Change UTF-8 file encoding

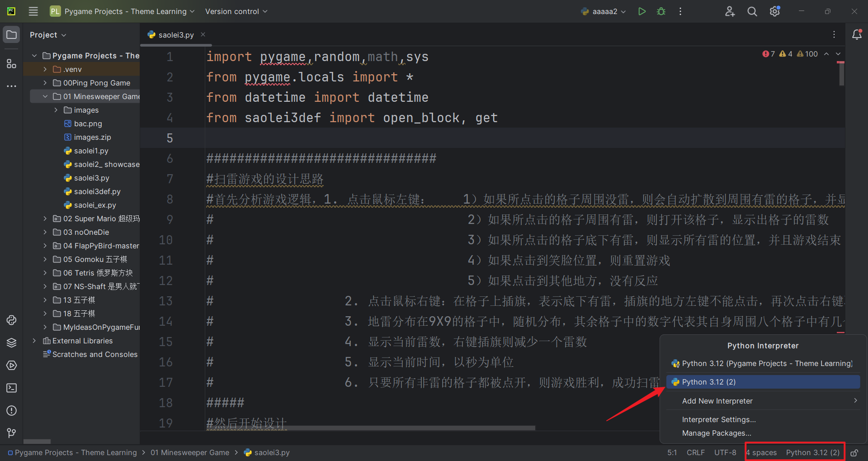pos(725,452)
